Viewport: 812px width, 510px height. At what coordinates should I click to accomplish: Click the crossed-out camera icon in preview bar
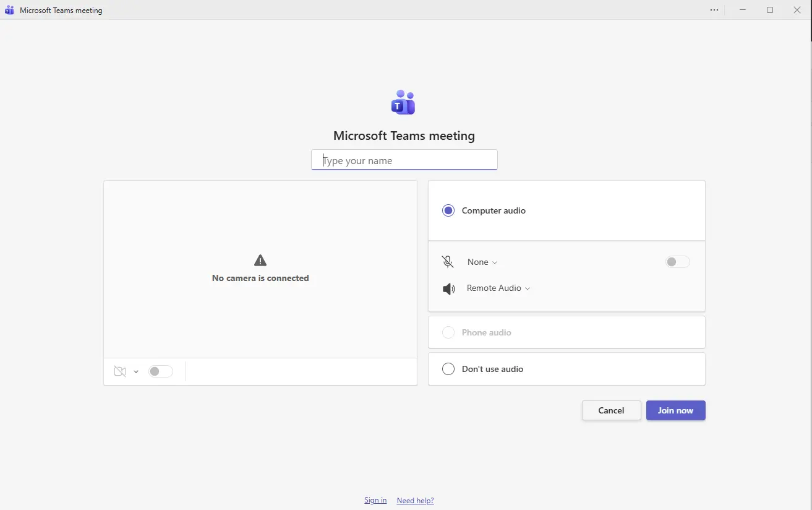120,371
